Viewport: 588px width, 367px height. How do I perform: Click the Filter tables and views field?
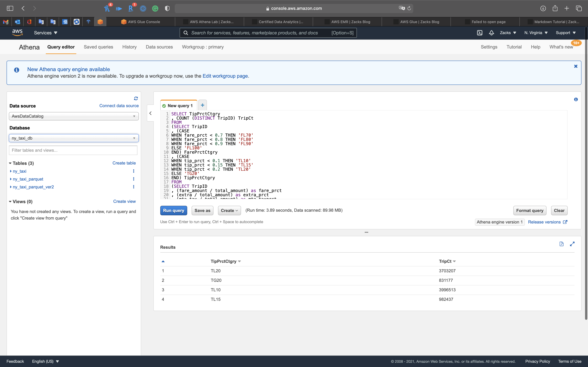click(x=73, y=150)
